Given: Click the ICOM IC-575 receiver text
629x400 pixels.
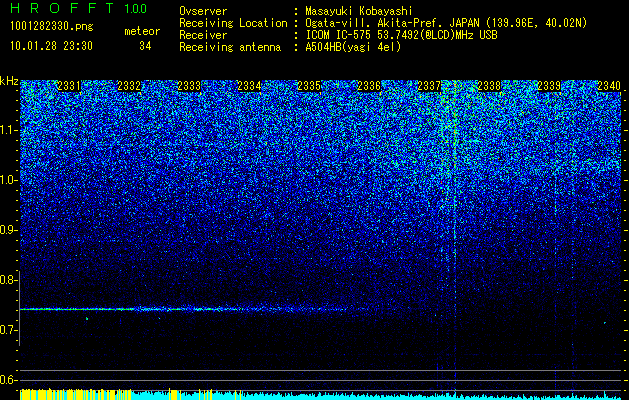Looking at the screenshot, I should click(401, 35).
